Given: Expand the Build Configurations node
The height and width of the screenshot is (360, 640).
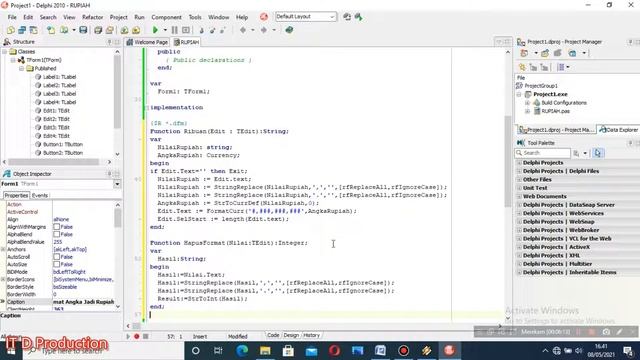Looking at the screenshot, I should (527, 103).
